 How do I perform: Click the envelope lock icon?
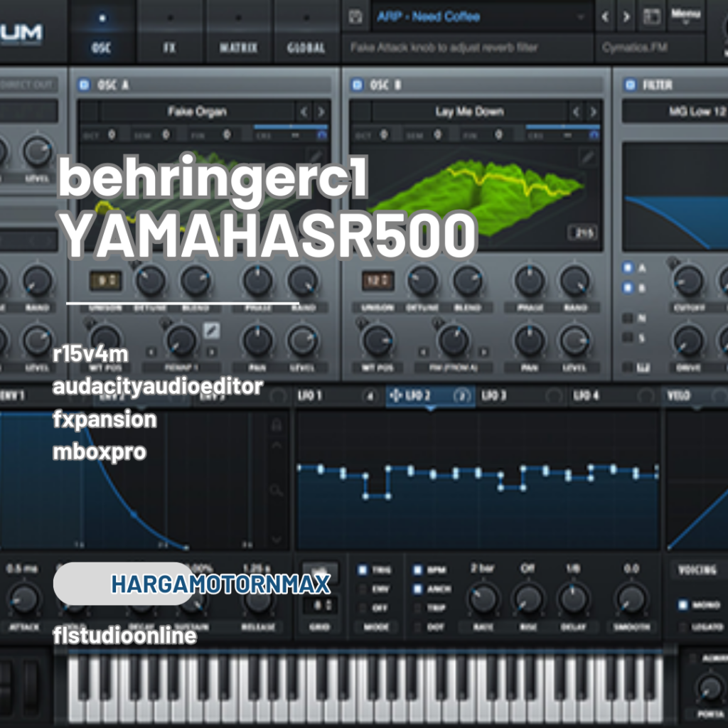click(x=277, y=424)
